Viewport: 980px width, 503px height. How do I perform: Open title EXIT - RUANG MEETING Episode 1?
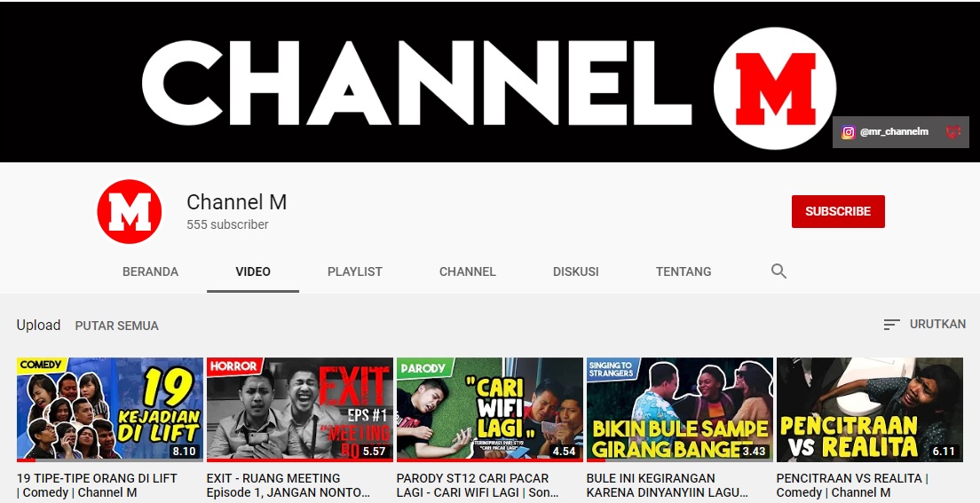click(x=288, y=485)
